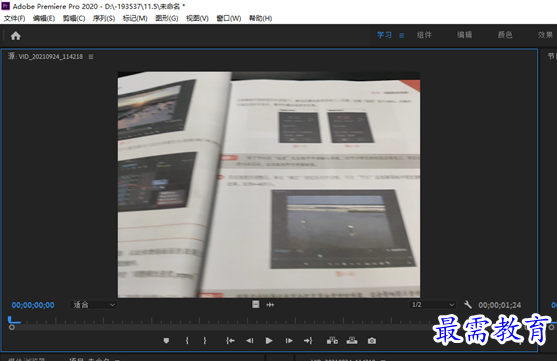557x361 pixels.
Task: Switch to the 颜色 workspace tab
Action: click(505, 35)
